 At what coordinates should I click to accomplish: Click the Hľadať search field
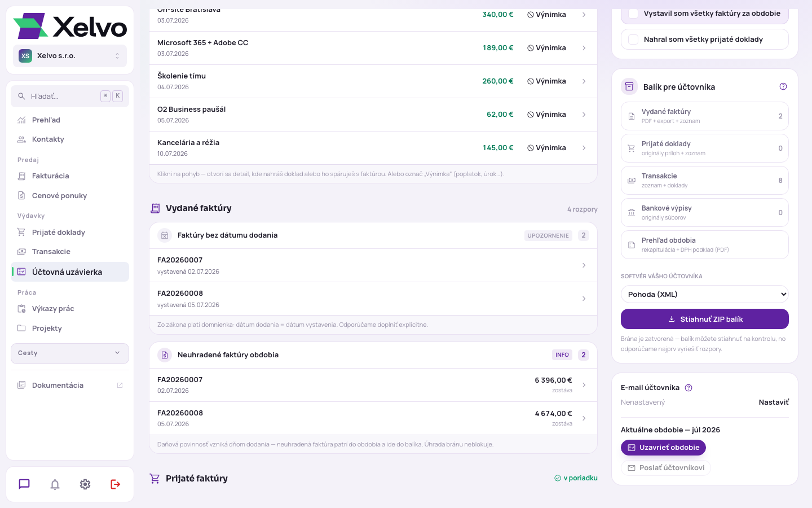(70, 96)
